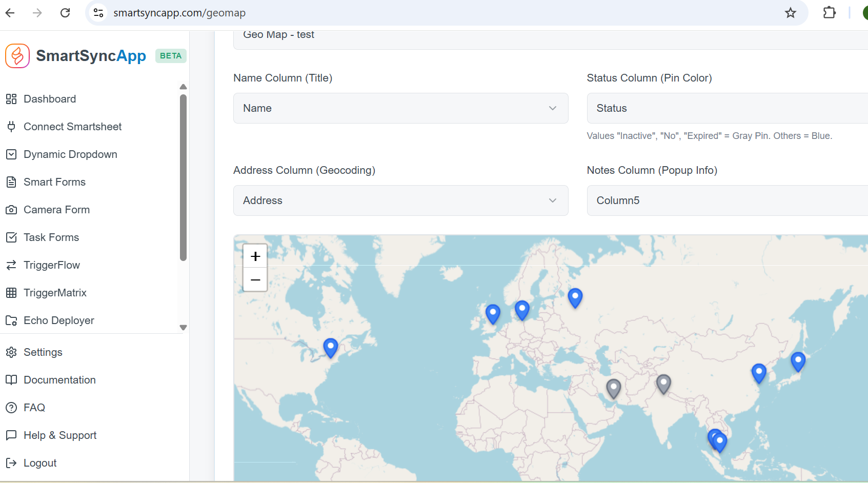Open the Dashboard grid icon
Screen dimensions: 868x483
pos(11,99)
